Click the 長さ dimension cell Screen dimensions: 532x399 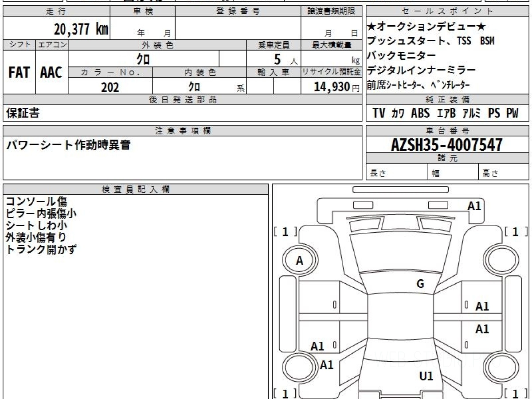[397, 172]
